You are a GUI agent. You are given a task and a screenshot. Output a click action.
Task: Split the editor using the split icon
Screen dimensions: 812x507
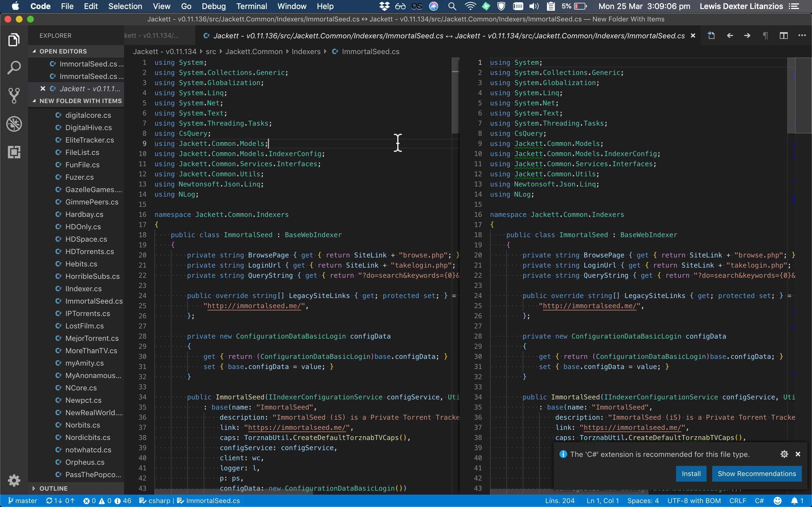point(784,35)
